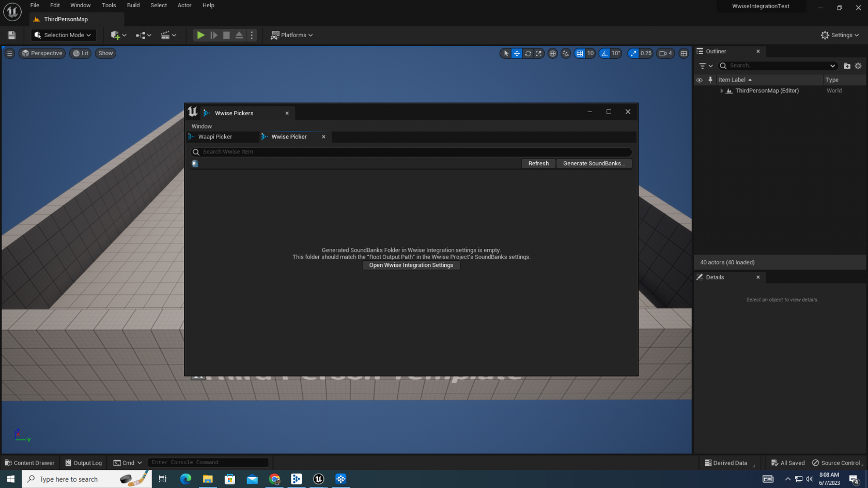This screenshot has width=868, height=488.
Task: Open the Settings dropdown in the toolbar
Action: pos(840,35)
